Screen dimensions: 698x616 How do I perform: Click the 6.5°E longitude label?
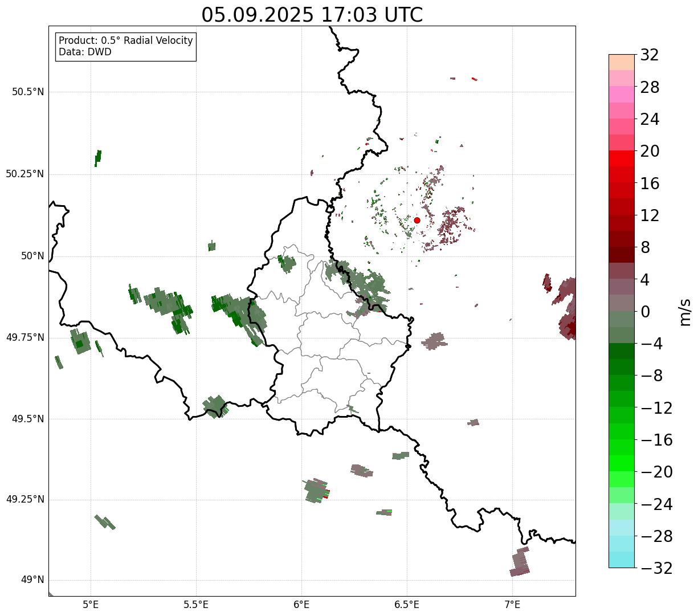click(x=407, y=604)
